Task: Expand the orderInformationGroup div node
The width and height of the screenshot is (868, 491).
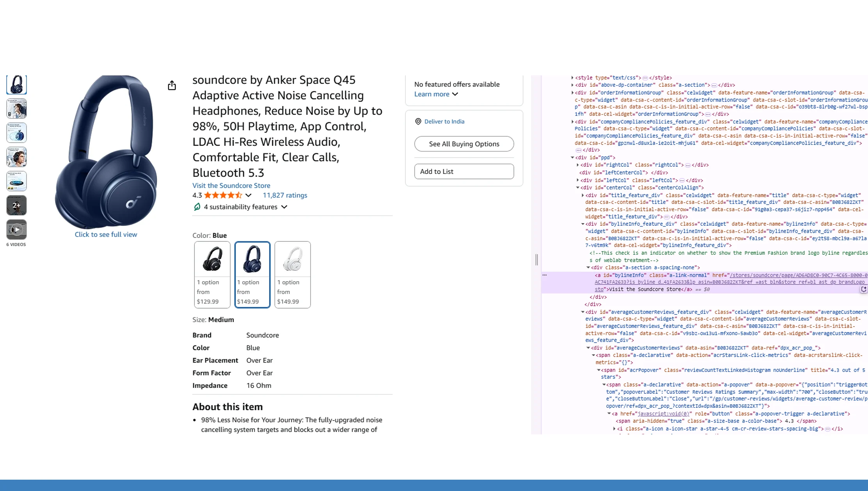Action: (x=572, y=93)
